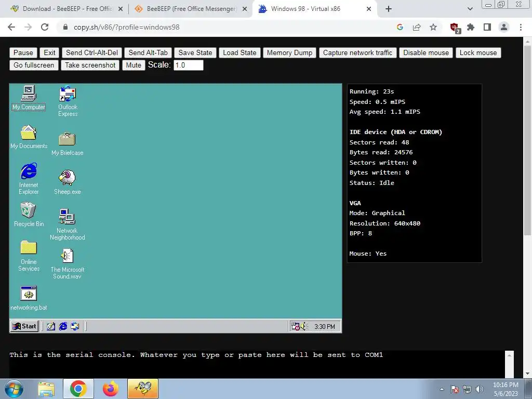The width and height of the screenshot is (532, 399).
Task: Close the Download - BeeBEEP tab
Action: point(121,9)
